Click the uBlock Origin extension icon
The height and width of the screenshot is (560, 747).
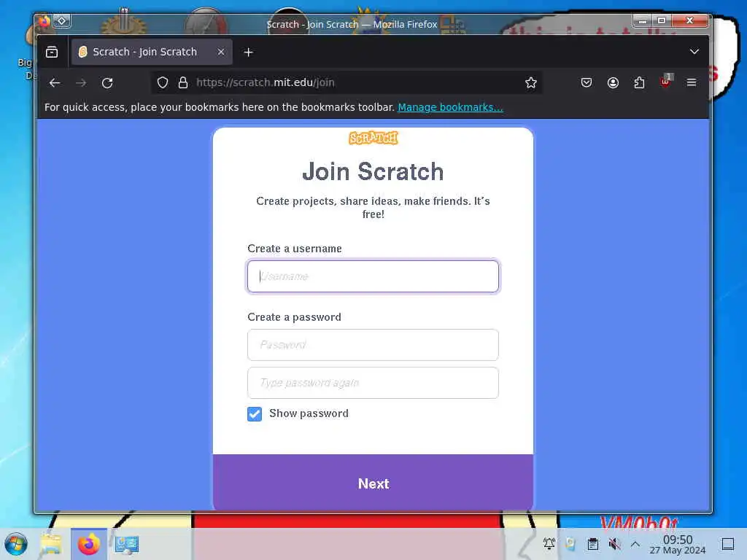coord(665,82)
